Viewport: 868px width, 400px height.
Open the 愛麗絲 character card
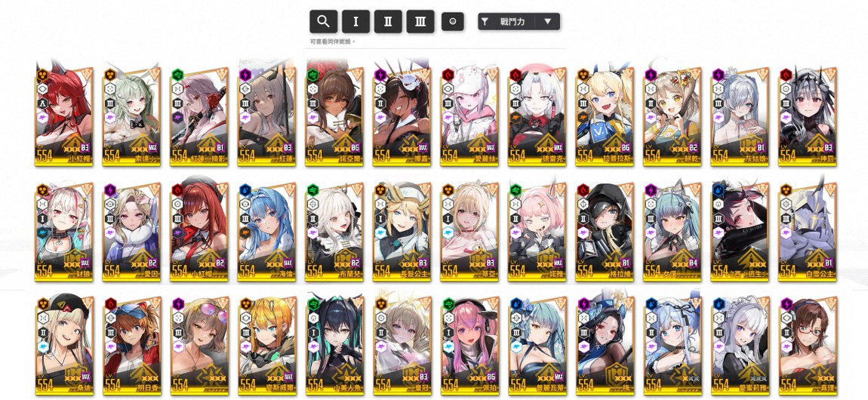coord(469,116)
